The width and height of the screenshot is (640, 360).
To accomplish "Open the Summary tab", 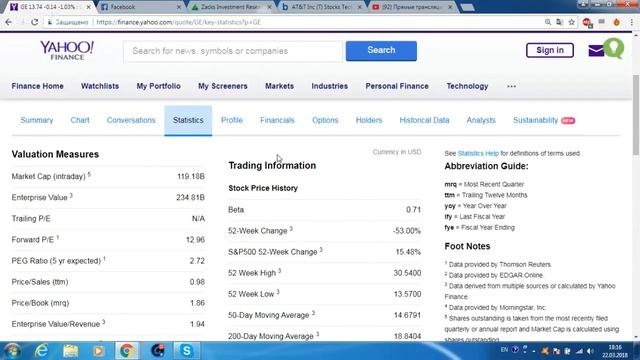I will tap(37, 120).
